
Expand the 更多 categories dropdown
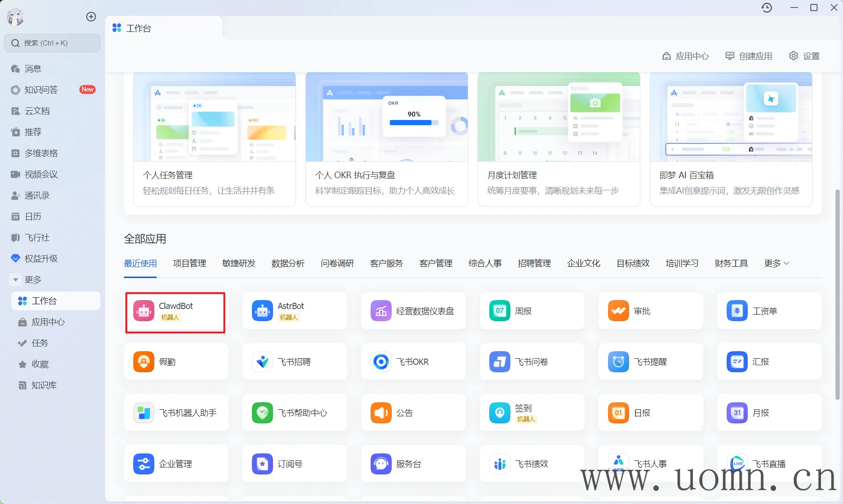pos(776,263)
